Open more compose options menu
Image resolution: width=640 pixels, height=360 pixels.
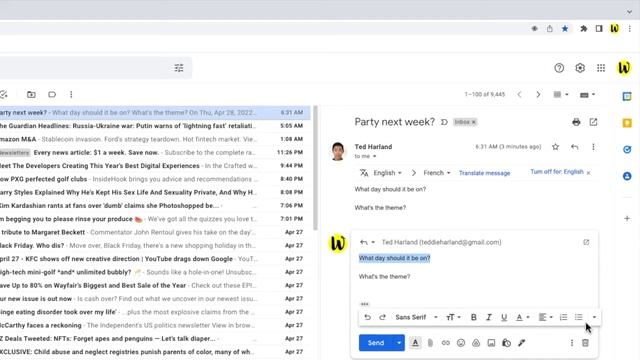(571, 343)
